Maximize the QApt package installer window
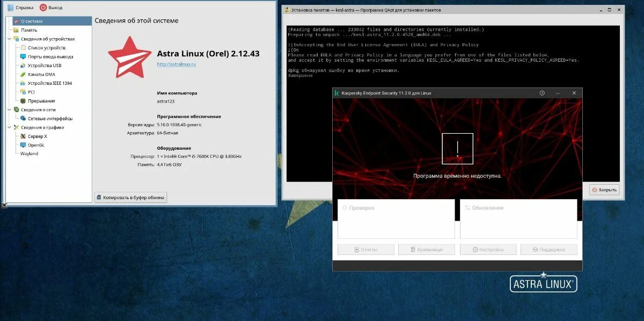The height and width of the screenshot is (321, 644). point(611,9)
